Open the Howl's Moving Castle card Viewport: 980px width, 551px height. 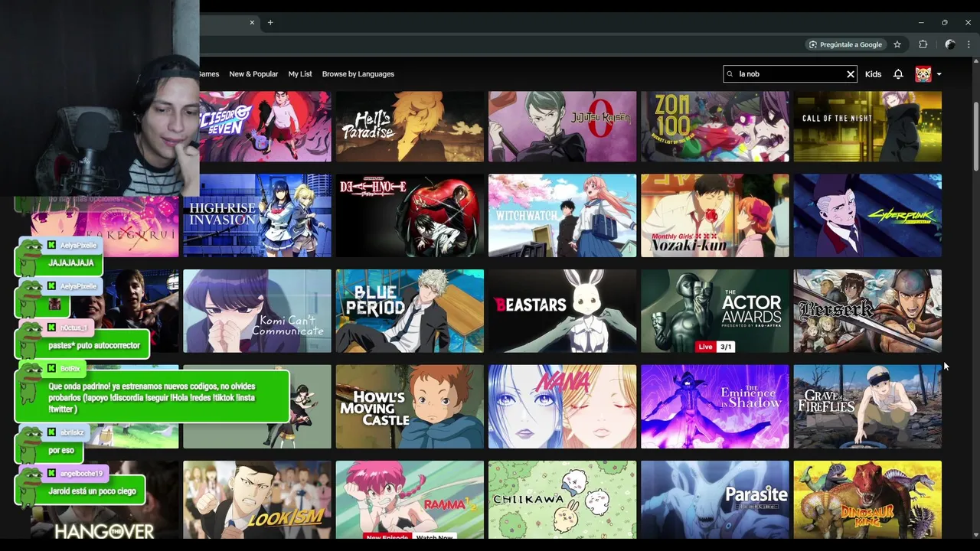(x=410, y=406)
